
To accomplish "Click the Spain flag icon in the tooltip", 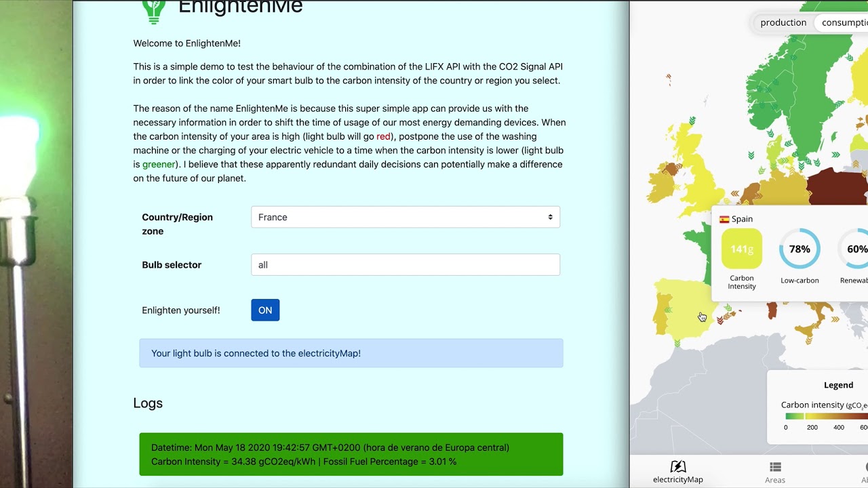I will (724, 219).
